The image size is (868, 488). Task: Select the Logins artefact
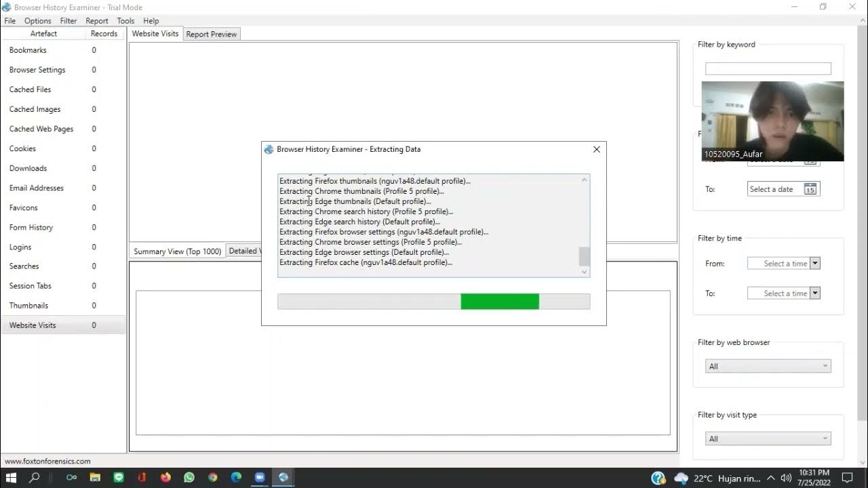[63, 247]
